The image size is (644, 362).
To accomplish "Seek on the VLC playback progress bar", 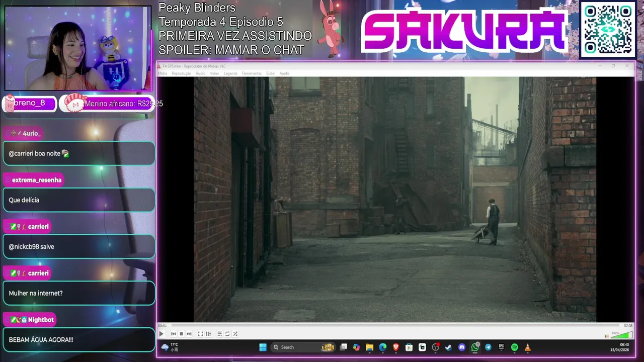I will pos(395,326).
